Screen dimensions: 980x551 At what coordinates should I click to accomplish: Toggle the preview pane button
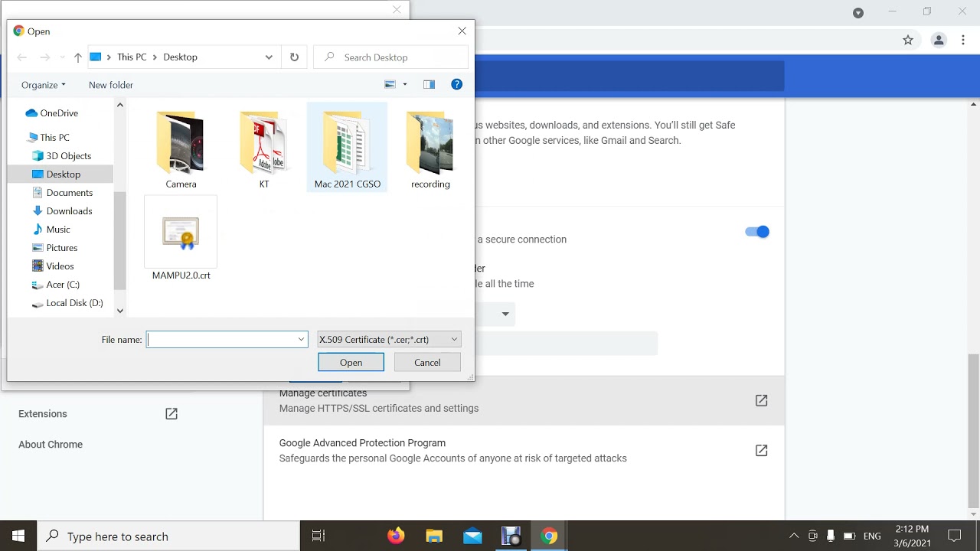pyautogui.click(x=429, y=84)
